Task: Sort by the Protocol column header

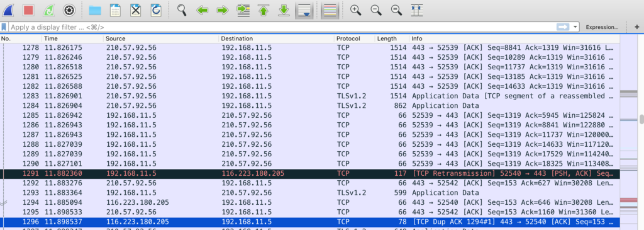Action: click(355, 38)
